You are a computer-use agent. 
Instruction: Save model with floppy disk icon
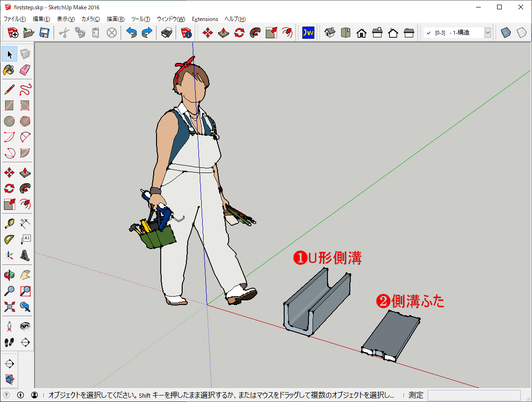coord(44,33)
